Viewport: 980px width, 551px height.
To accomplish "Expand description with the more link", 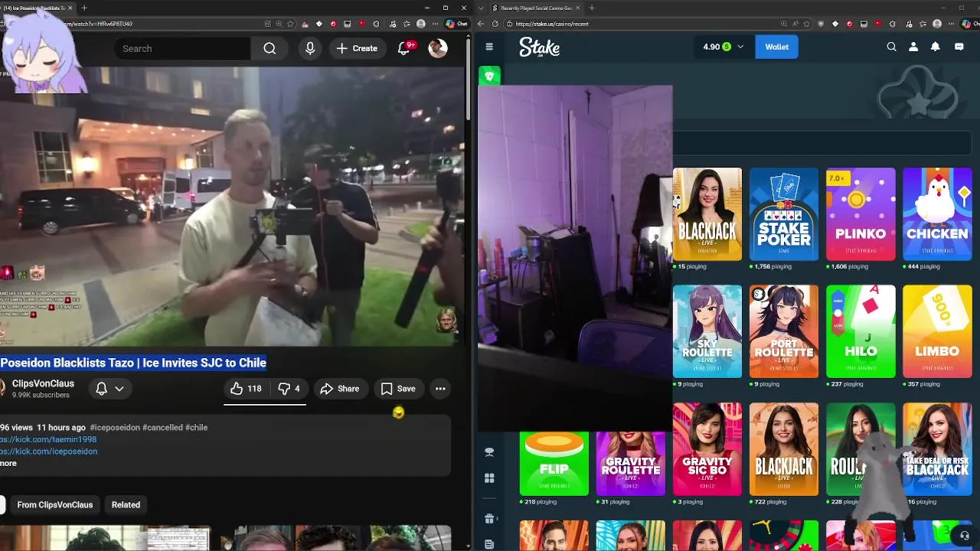I will coord(8,463).
